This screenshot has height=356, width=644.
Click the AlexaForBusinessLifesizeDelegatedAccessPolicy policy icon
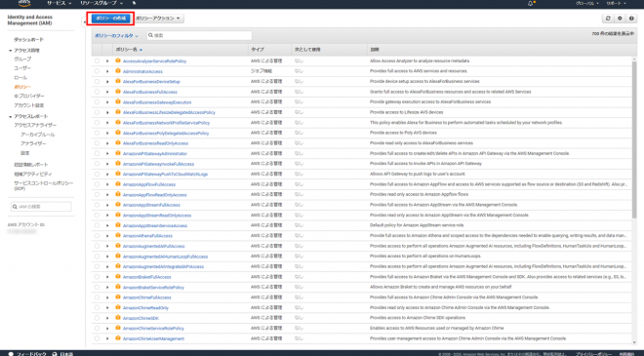[x=118, y=112]
